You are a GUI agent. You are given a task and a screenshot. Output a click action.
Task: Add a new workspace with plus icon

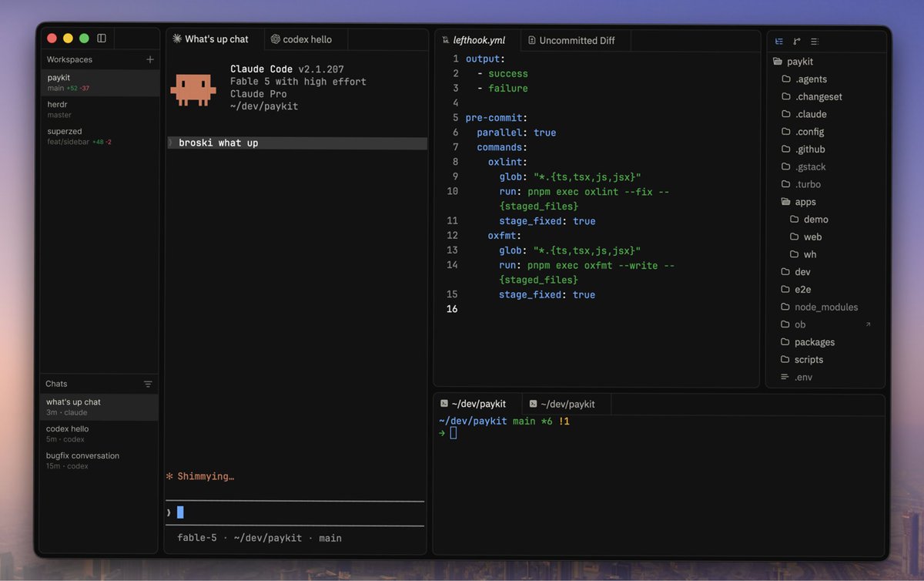click(150, 59)
